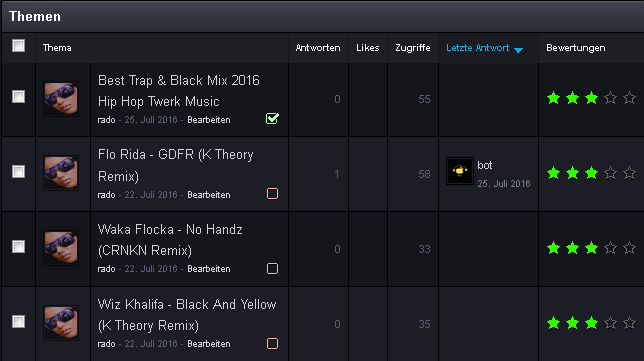Sort threads by Zugriffe column
The width and height of the screenshot is (644, 361).
[x=413, y=48]
